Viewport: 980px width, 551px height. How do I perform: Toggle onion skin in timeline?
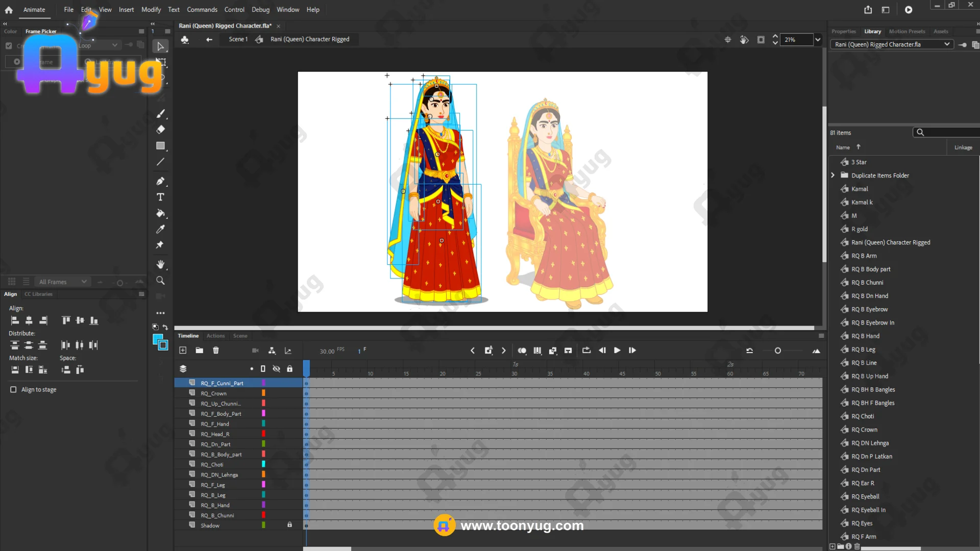pyautogui.click(x=522, y=350)
